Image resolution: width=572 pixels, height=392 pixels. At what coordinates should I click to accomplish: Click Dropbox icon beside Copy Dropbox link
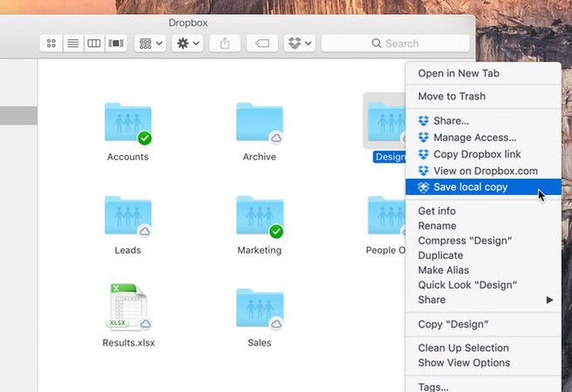pos(424,154)
